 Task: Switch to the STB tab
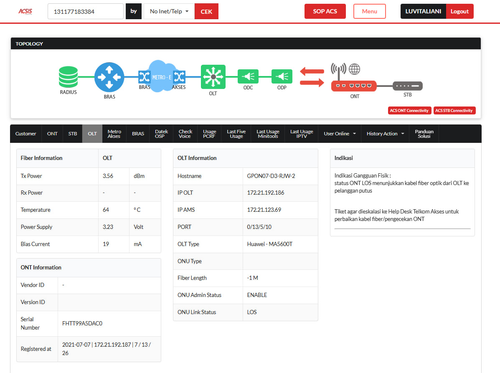73,134
